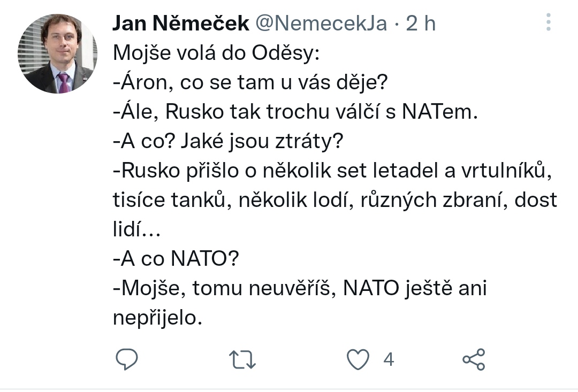Like the tweet with the heart icon

click(x=358, y=359)
